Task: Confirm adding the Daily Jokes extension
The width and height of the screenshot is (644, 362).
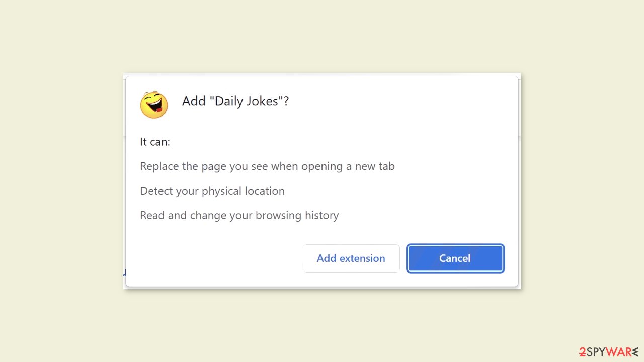Action: (351, 258)
